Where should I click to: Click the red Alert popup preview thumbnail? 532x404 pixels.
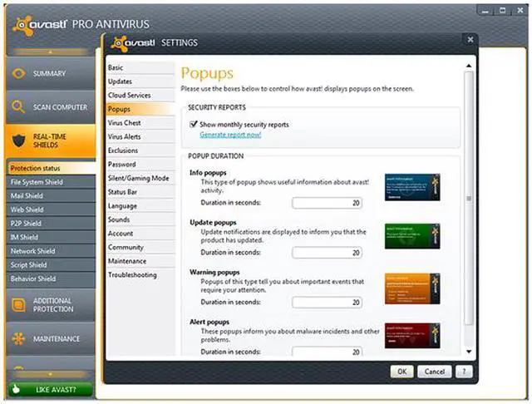412,336
